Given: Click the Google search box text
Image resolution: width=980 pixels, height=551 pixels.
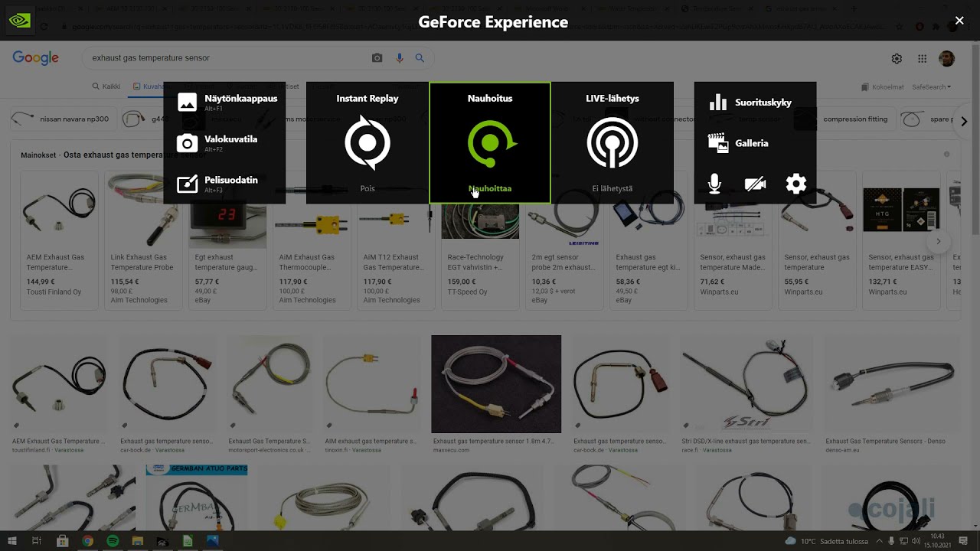Looking at the screenshot, I should click(151, 58).
